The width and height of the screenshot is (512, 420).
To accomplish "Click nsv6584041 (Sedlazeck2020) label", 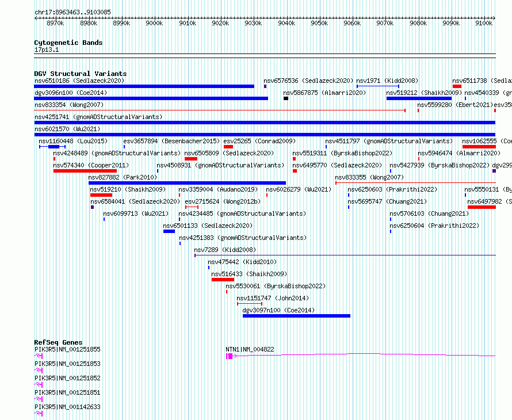I will click(135, 201).
